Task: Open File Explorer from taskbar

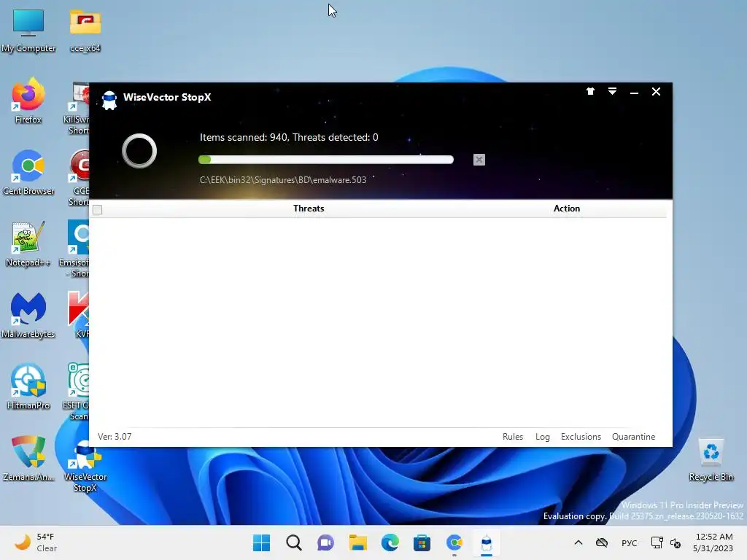Action: coord(357,542)
